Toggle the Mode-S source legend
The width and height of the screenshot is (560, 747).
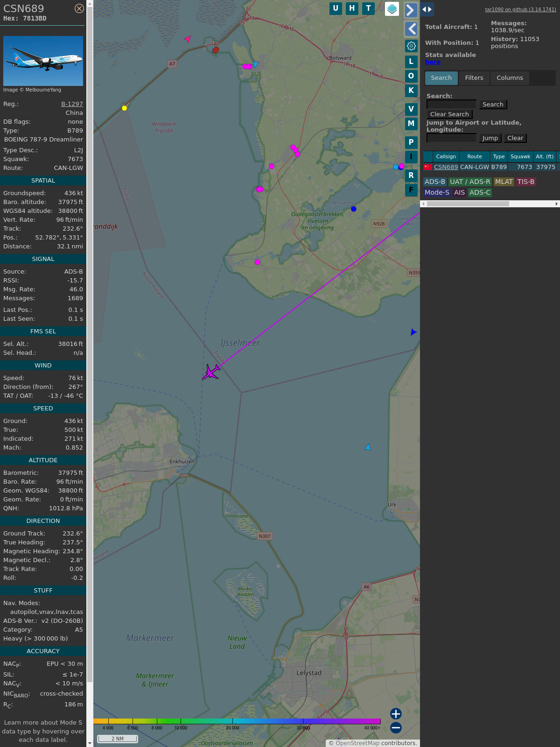(x=437, y=192)
